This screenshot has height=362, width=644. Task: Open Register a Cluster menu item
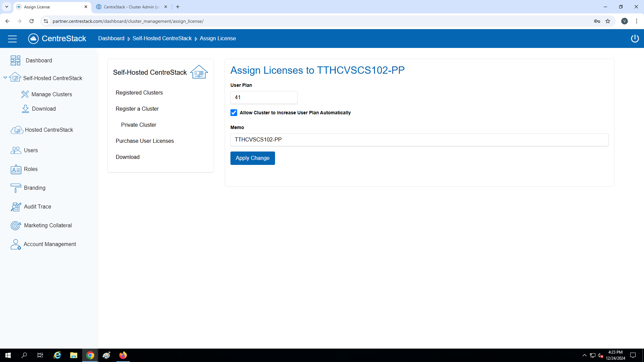137,109
